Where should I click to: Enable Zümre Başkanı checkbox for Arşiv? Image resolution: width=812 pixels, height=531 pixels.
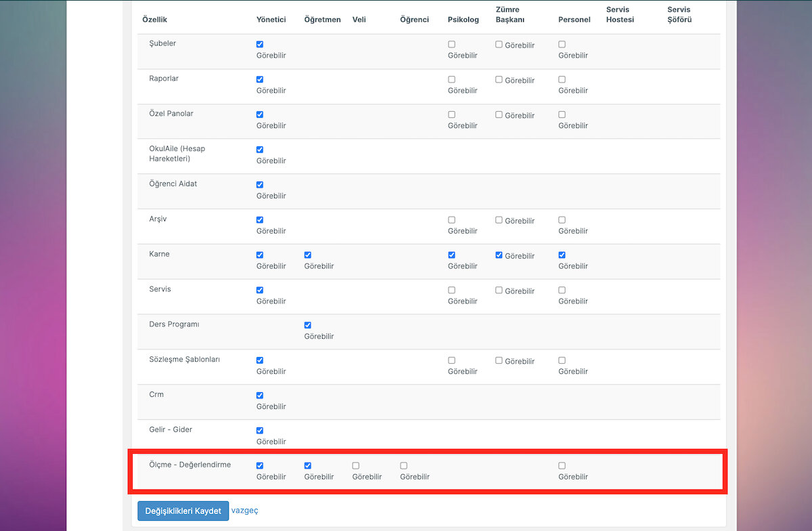pyautogui.click(x=499, y=220)
